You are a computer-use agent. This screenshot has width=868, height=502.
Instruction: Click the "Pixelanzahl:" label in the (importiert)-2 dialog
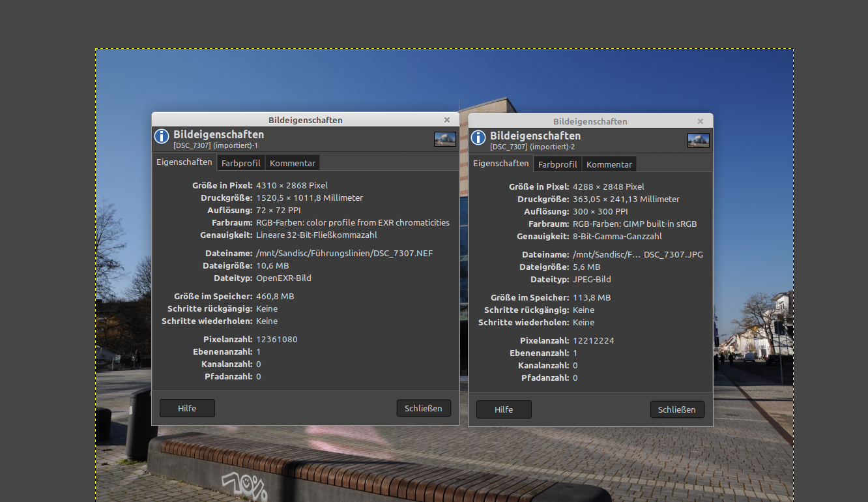(545, 340)
